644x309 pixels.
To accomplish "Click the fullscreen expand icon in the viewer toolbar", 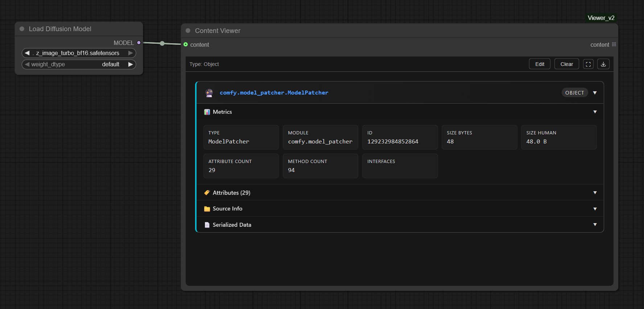I will coord(588,64).
